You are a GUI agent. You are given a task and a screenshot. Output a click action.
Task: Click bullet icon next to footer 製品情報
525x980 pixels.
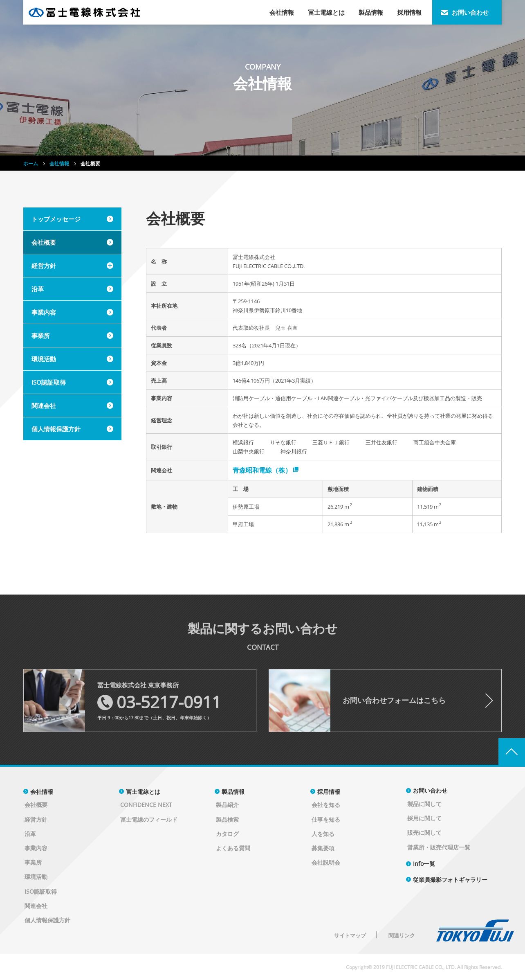pyautogui.click(x=217, y=791)
